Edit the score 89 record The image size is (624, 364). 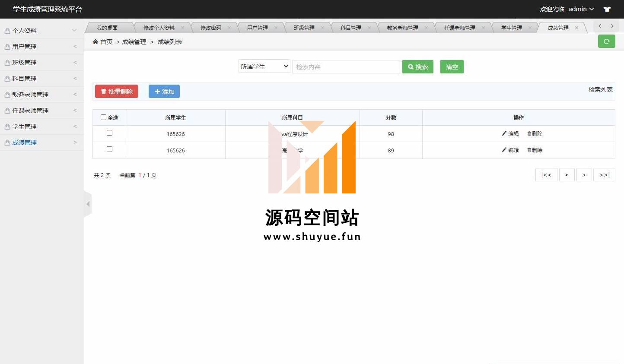coord(510,150)
